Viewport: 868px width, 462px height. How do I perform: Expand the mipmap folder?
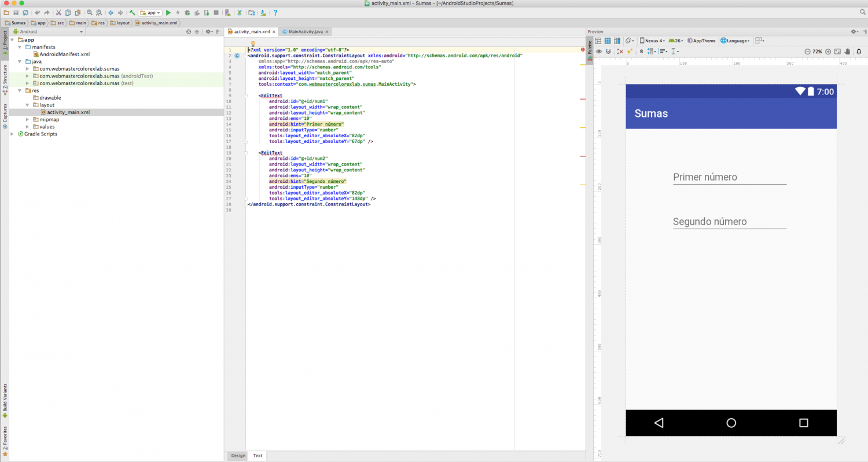pos(28,119)
